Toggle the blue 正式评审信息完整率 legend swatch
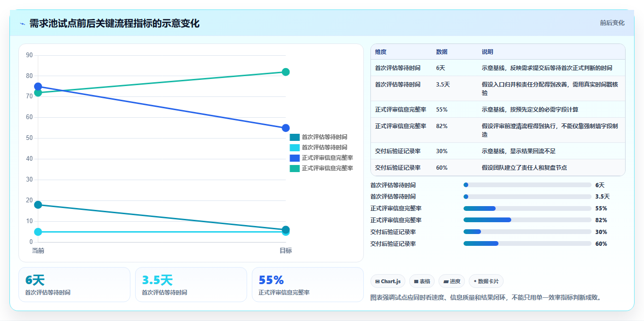The image size is (644, 321). point(295,158)
